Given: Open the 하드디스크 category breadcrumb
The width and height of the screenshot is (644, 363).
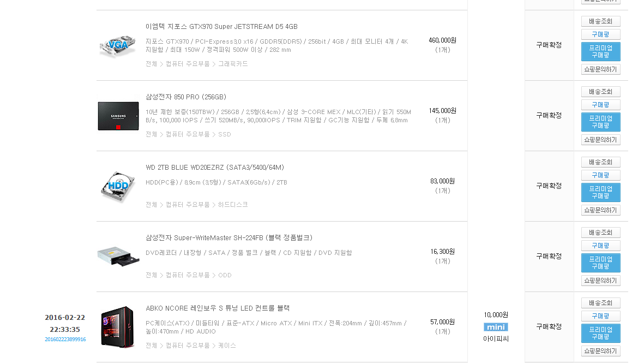Looking at the screenshot, I should tap(233, 205).
